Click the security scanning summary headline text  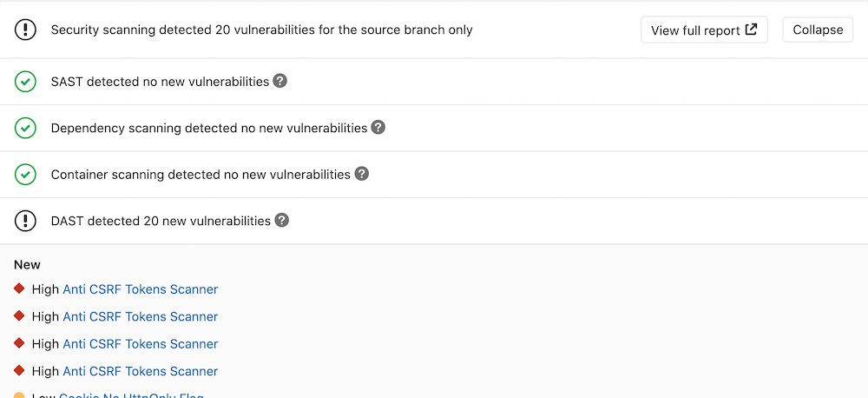(x=261, y=30)
